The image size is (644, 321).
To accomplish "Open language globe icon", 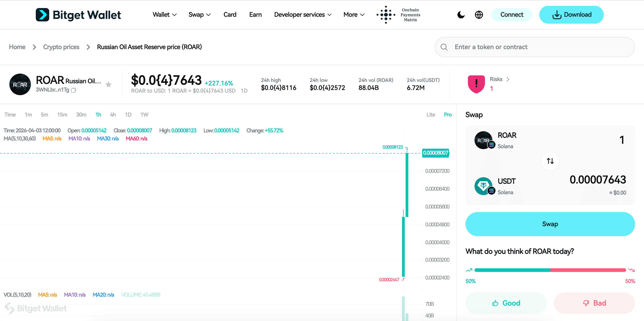I will [x=479, y=15].
